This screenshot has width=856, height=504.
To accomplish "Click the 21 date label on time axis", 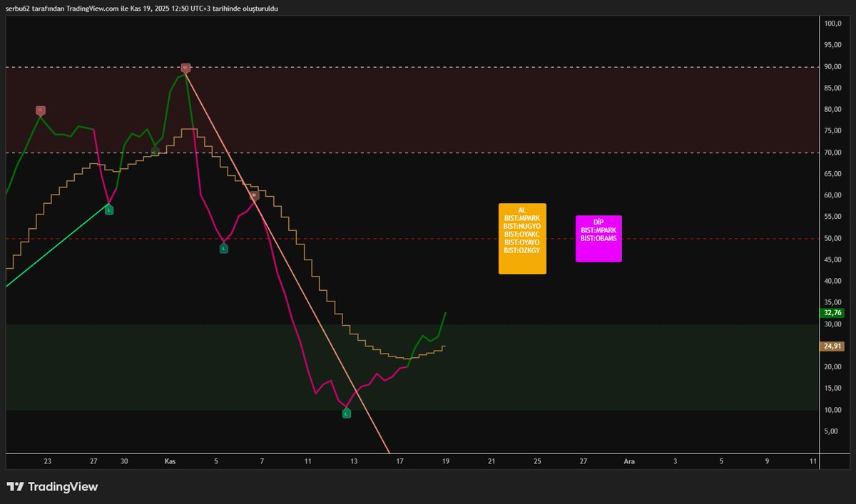I will click(x=491, y=461).
